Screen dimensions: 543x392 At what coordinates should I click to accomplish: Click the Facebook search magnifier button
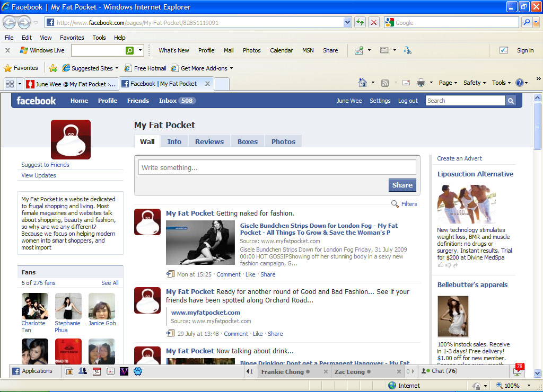coord(511,101)
